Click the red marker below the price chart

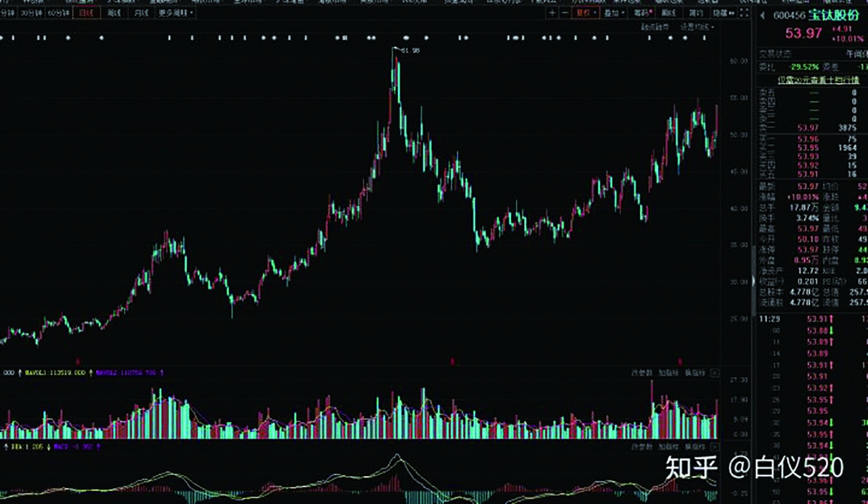click(452, 361)
